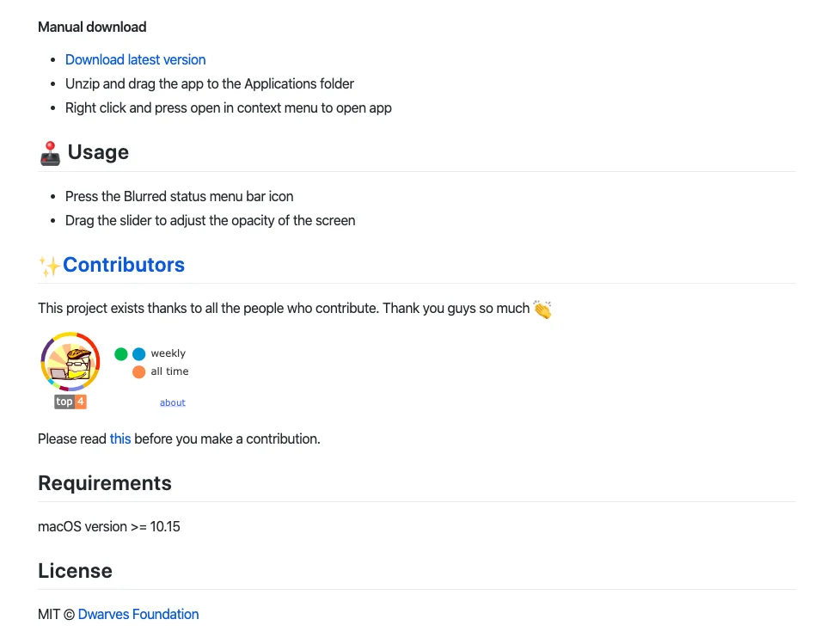
Task: Click the joystick emoji next to Usage
Action: tap(50, 154)
